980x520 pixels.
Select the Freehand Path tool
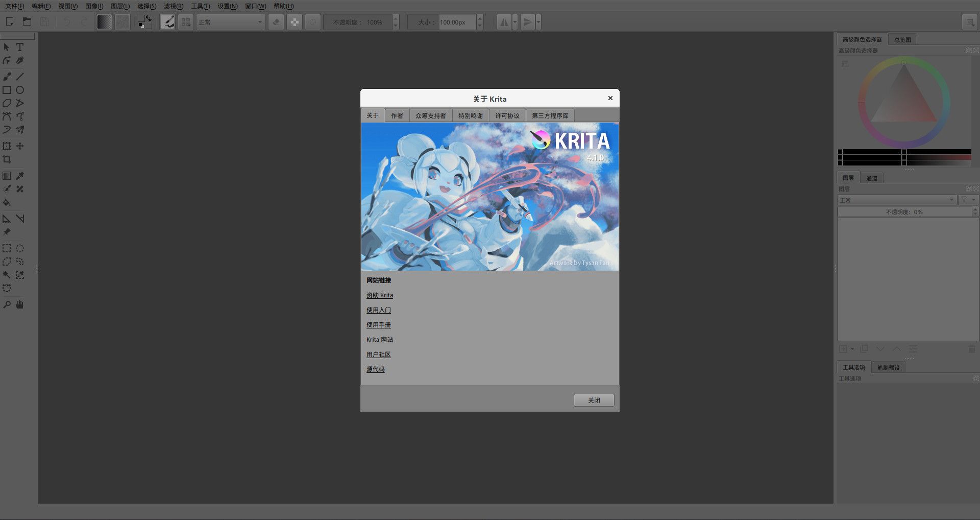click(x=20, y=116)
